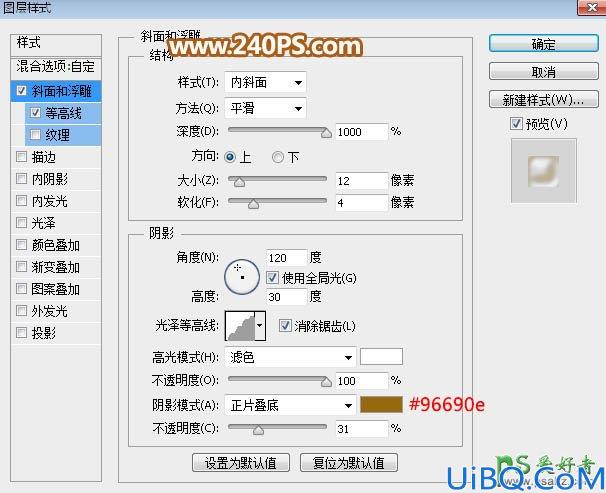Select the 下 direction radio button
Screen dimensions: 606x493
point(277,157)
